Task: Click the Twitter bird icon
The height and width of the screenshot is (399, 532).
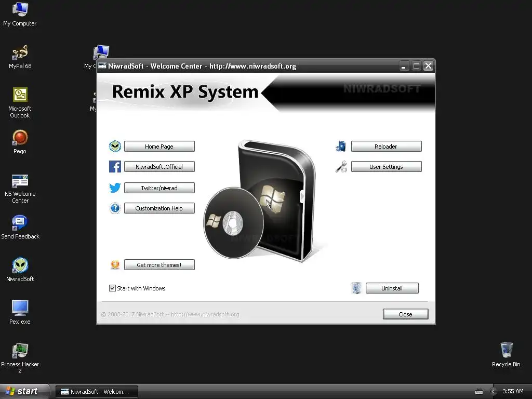Action: point(115,188)
